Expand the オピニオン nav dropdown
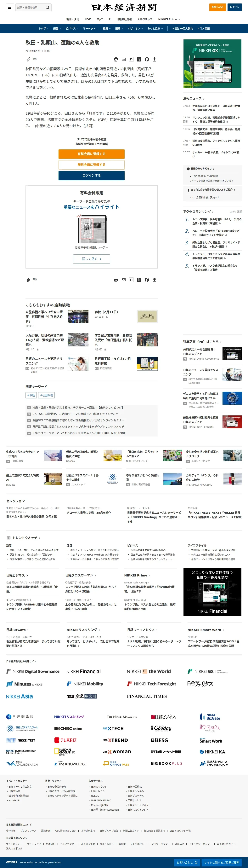 [136, 29]
